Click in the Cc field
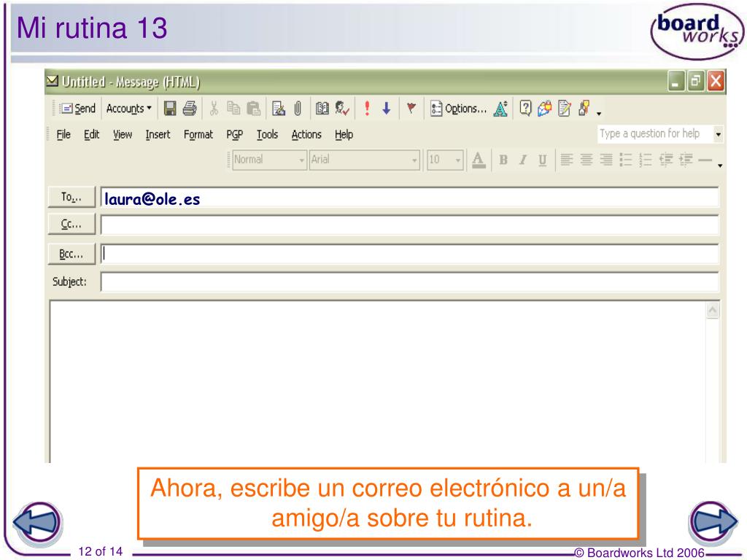747x560 pixels. 410,225
